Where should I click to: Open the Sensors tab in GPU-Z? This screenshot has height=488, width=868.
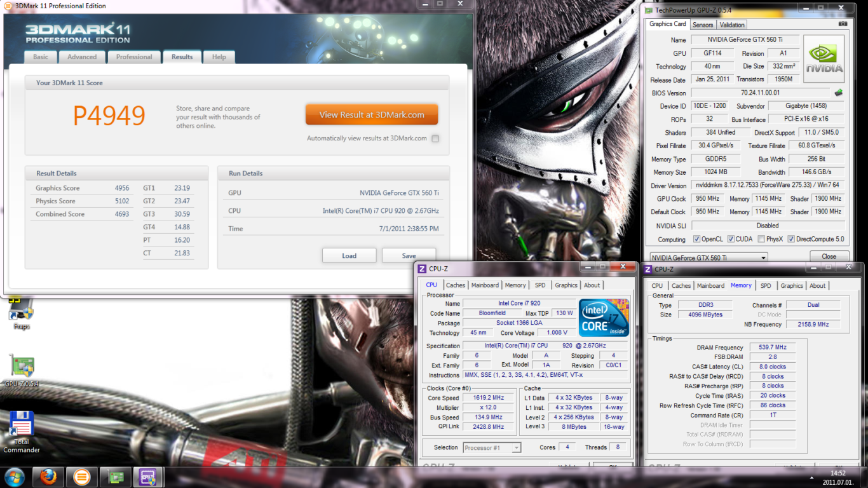click(703, 25)
